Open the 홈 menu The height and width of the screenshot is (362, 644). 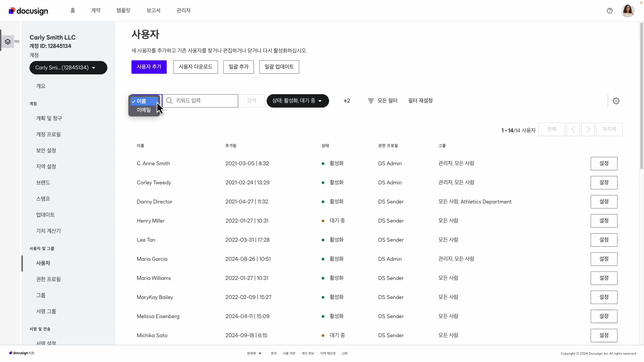[73, 10]
